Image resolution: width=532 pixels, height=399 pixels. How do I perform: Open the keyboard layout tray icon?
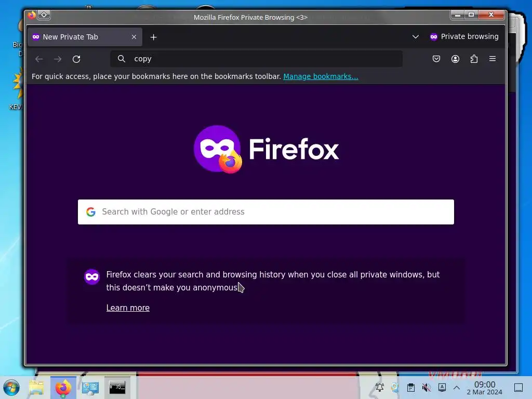(442, 387)
